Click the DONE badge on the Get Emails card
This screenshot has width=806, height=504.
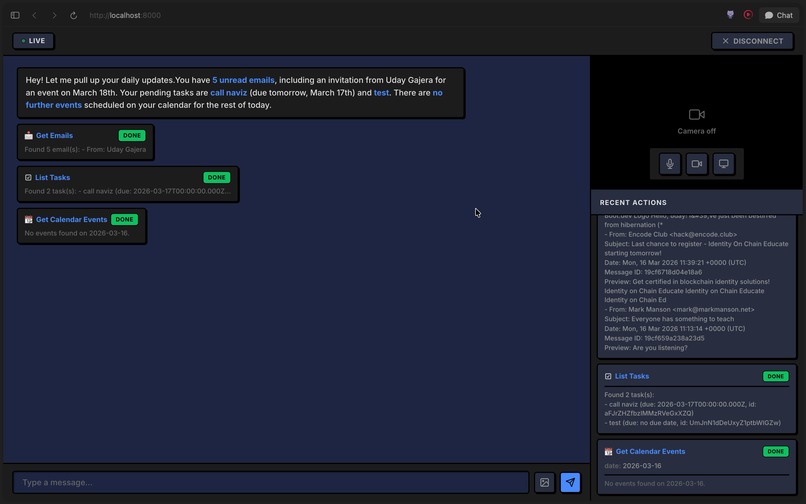(x=132, y=136)
